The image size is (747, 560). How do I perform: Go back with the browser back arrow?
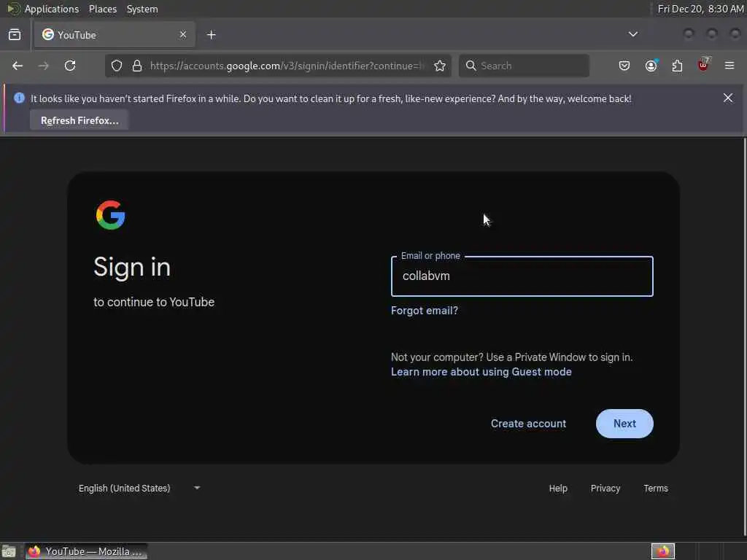18,66
